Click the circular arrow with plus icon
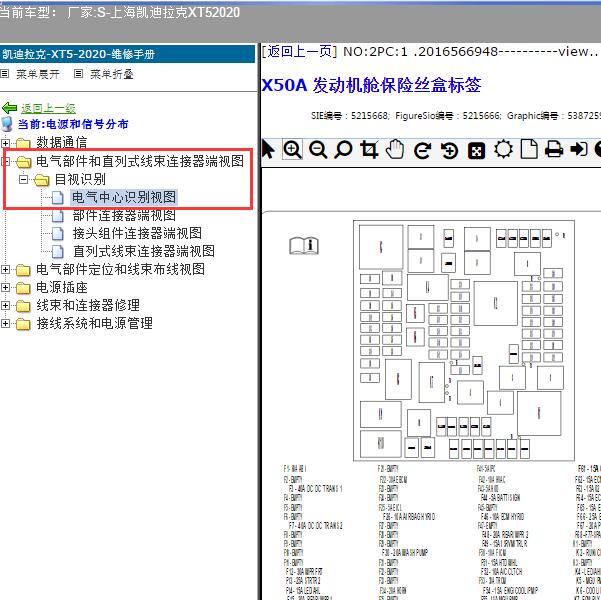Image resolution: width=601 pixels, height=600 pixels. [x=449, y=150]
